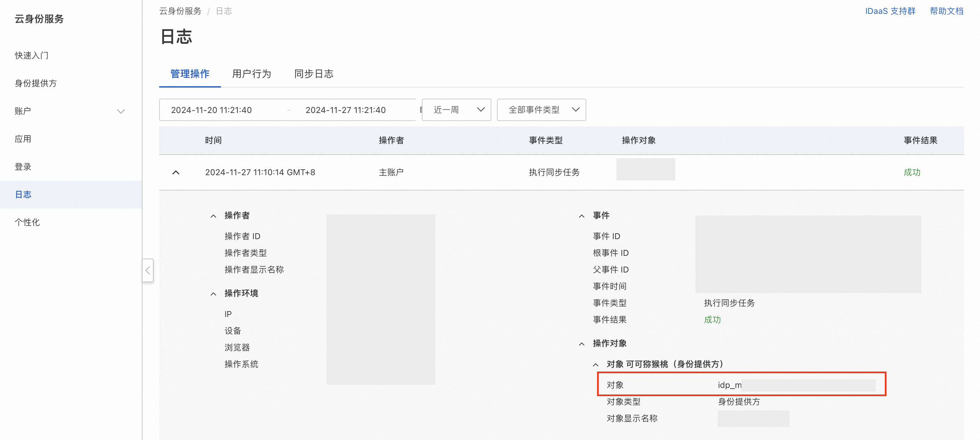This screenshot has height=440, width=980.
Task: Click the 身份提供方 object type value
Action: tap(739, 402)
